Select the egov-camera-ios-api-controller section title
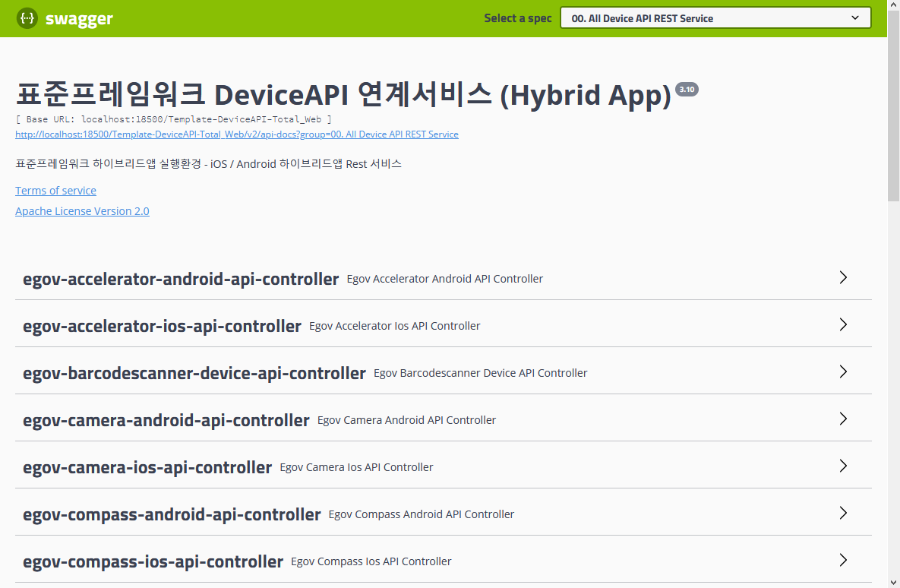Screen dimensions: 900x588 [147, 467]
